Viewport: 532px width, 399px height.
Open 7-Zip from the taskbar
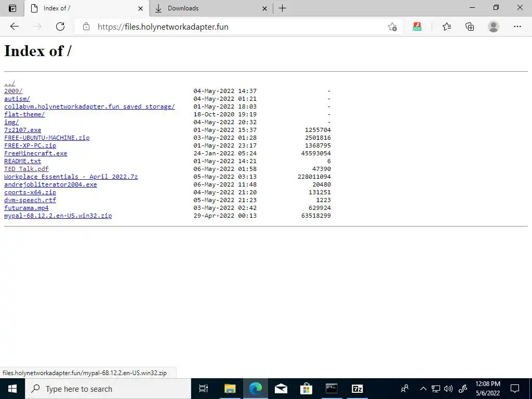click(x=357, y=389)
